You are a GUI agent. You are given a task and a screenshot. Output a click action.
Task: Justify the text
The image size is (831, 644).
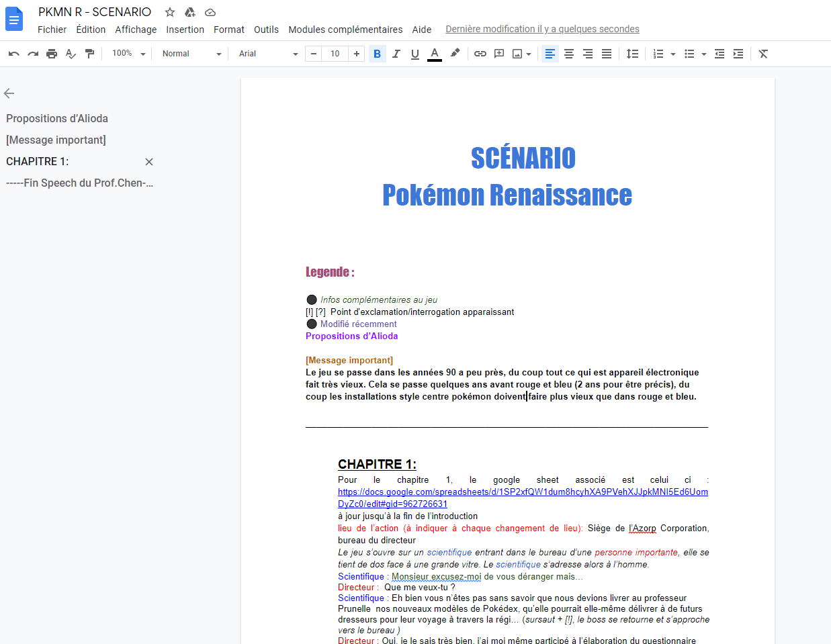pyautogui.click(x=607, y=54)
